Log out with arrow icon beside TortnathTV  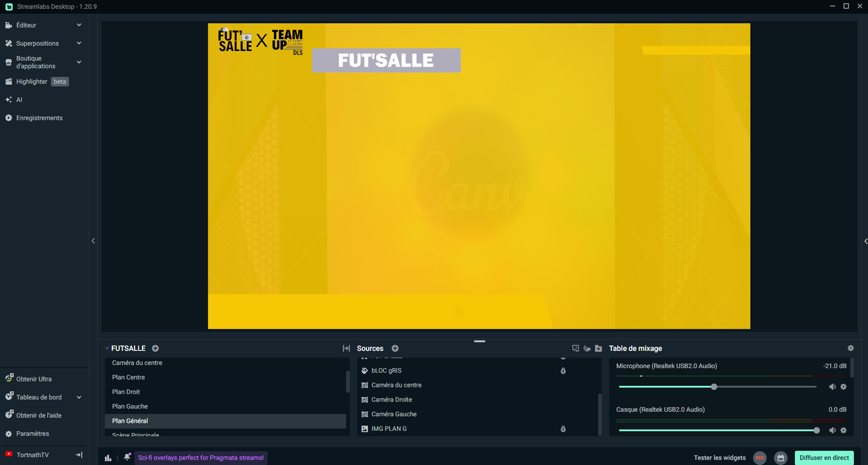point(79,455)
